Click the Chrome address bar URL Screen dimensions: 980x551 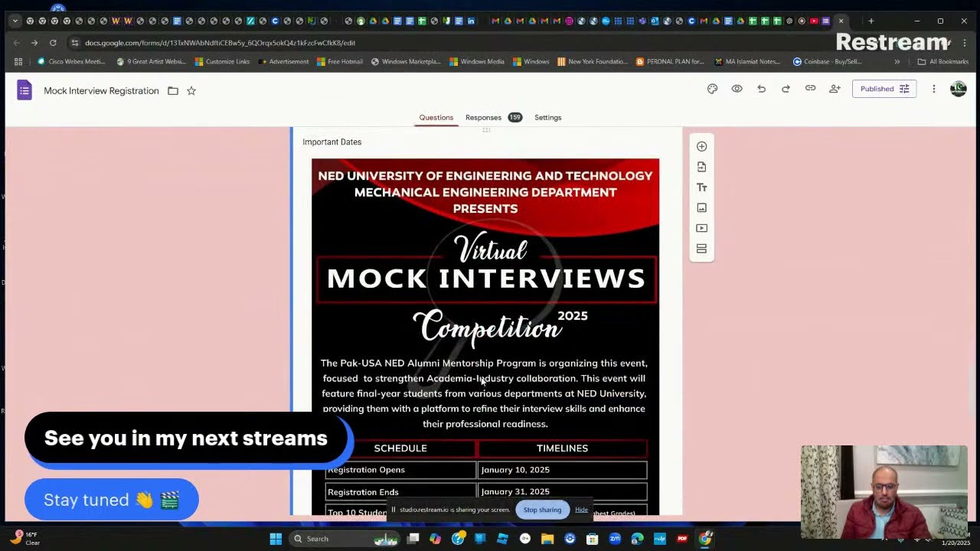pos(220,43)
